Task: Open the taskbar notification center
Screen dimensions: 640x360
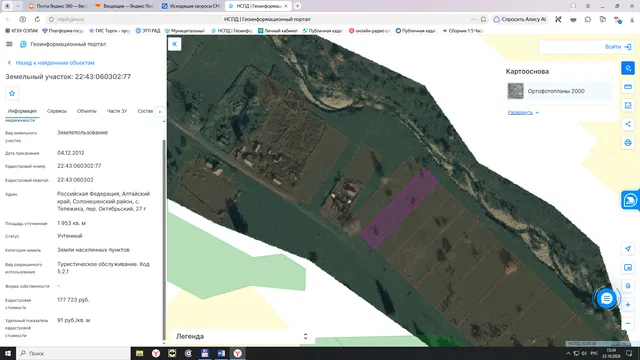Action: [629, 353]
